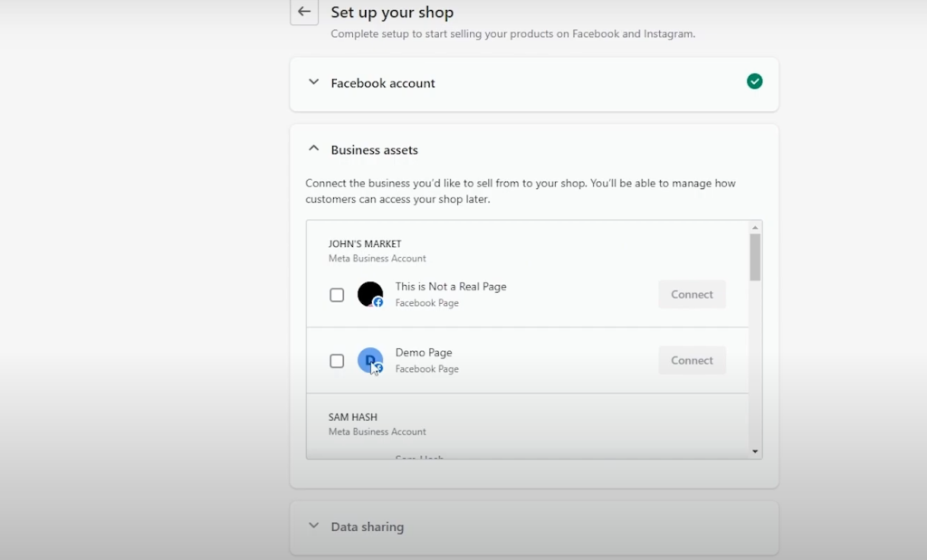Collapse the Business assets section chevron
927x560 pixels.
[314, 149]
